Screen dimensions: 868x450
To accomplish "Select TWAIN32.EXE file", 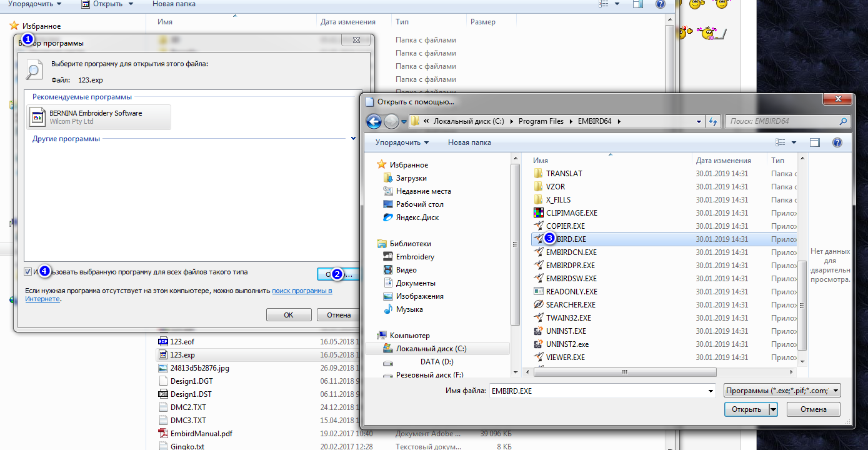I will pos(568,318).
